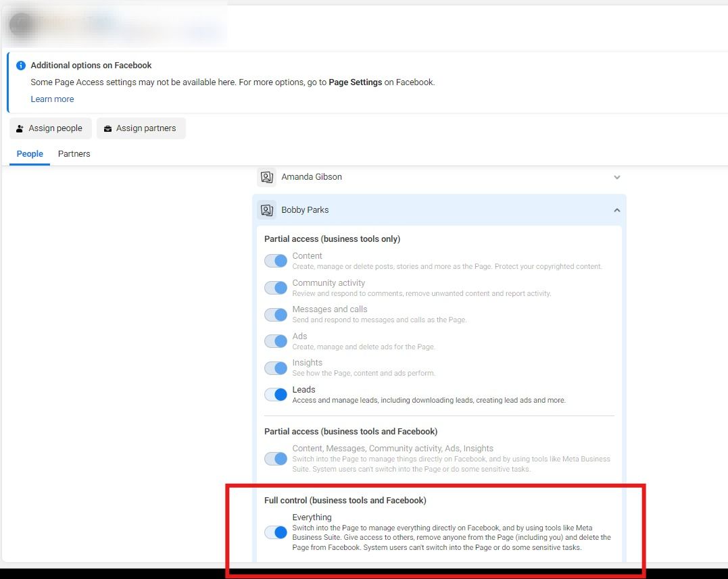
Task: Click the blue info icon in banner
Action: click(x=21, y=66)
